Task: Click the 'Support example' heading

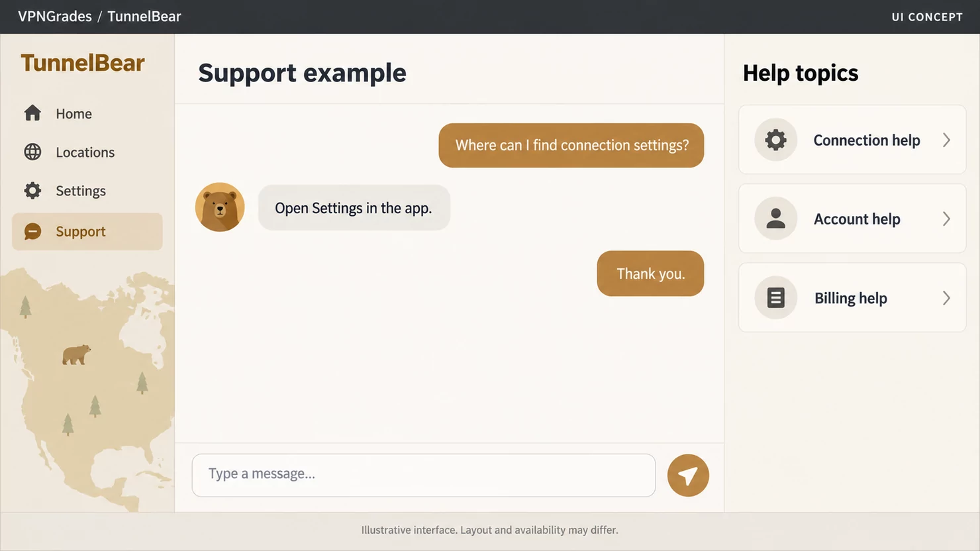Action: click(302, 73)
